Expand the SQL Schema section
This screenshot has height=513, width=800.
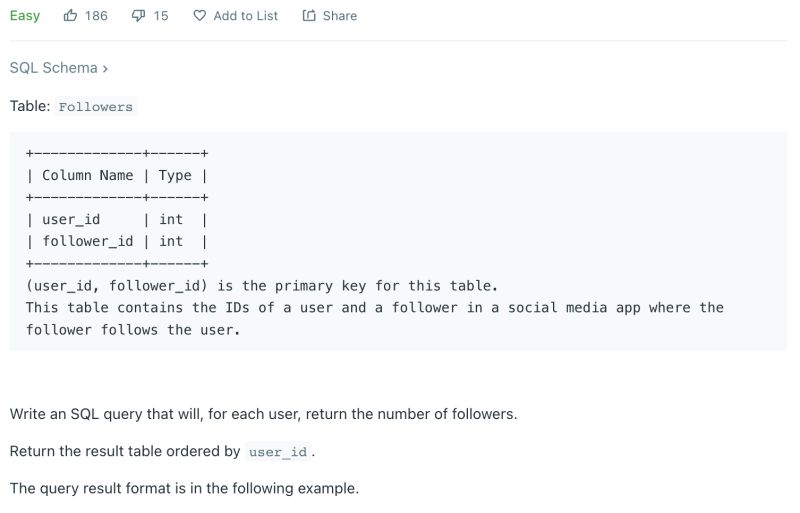pos(59,68)
